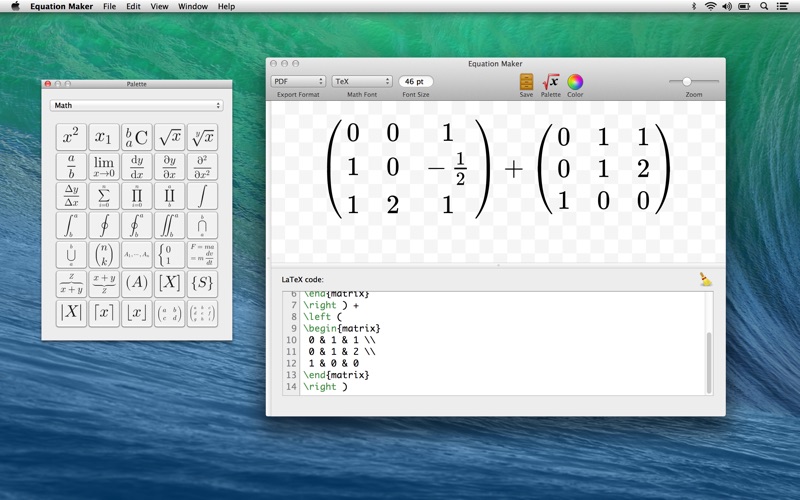This screenshot has height=500, width=800.
Task: Insert the fraction a over b template
Action: (x=71, y=167)
